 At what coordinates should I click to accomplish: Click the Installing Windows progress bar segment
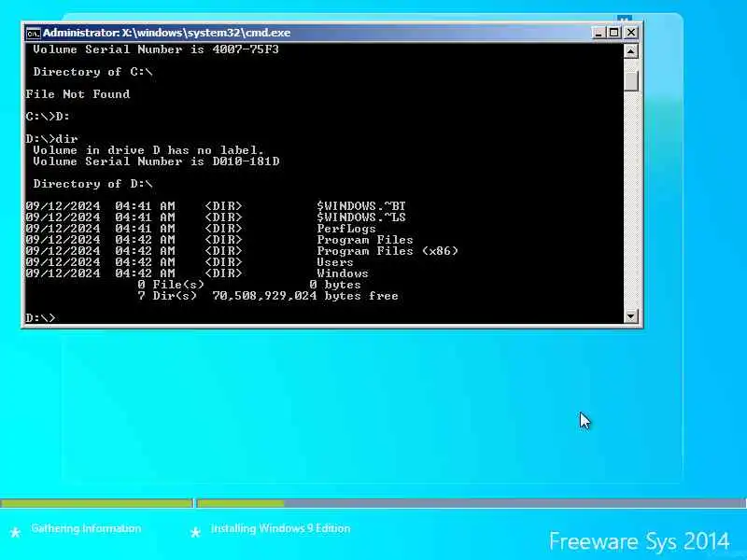[472, 503]
